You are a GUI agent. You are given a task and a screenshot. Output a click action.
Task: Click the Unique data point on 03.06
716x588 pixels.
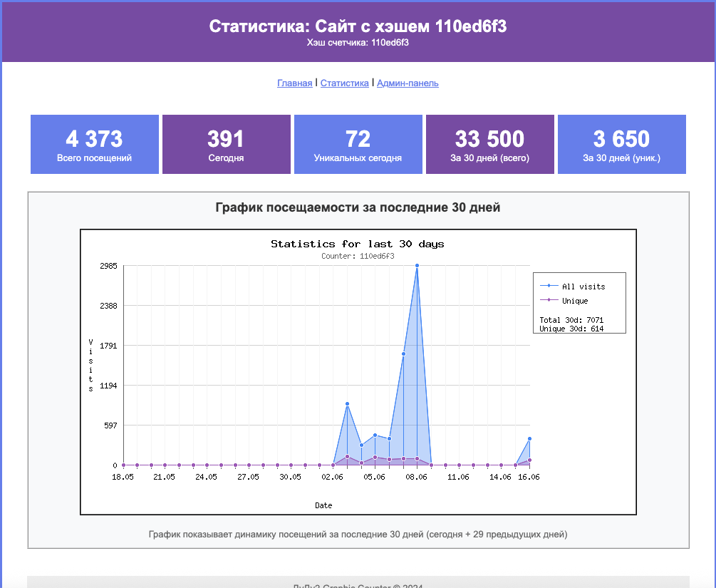[x=348, y=456]
